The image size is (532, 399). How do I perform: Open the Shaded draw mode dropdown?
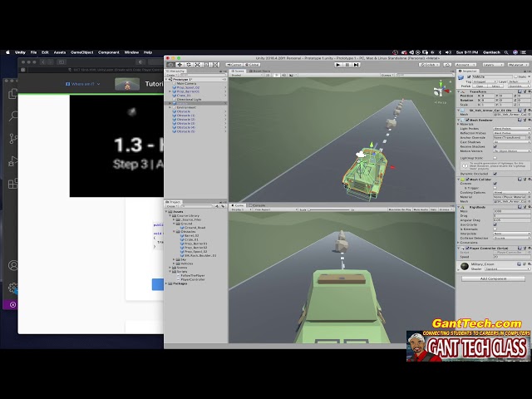[x=246, y=75]
